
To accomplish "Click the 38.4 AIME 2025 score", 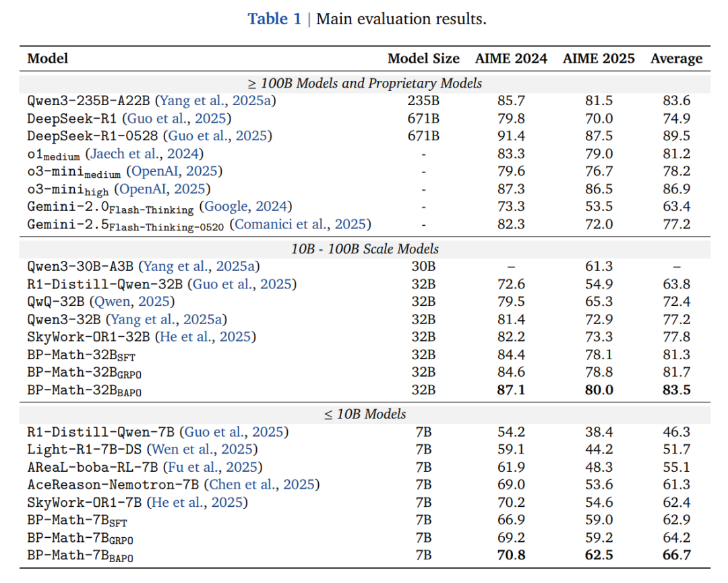I will click(x=599, y=432).
